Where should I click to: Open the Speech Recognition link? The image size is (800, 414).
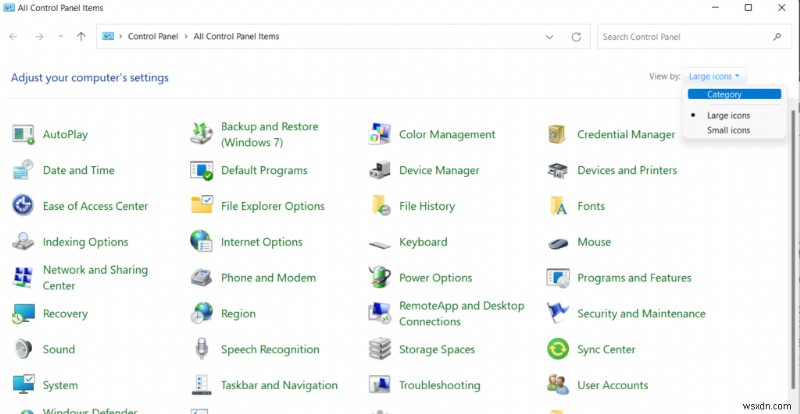[270, 350]
